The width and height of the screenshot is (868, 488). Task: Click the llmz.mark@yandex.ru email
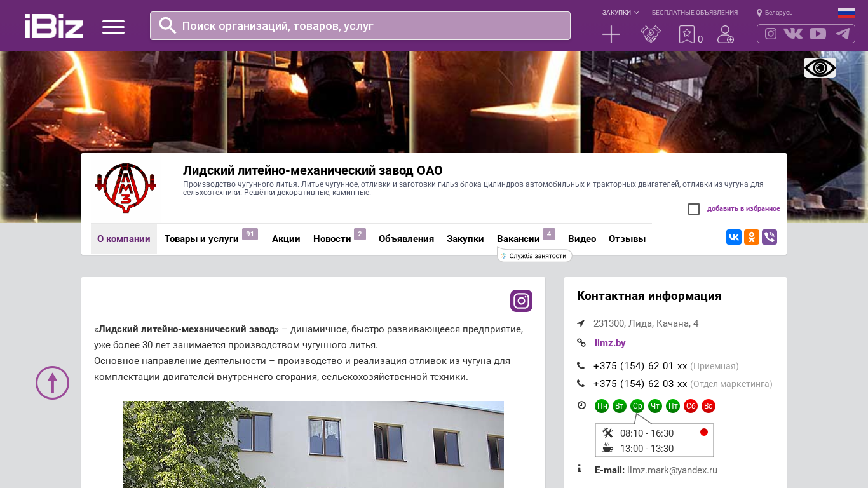[672, 470]
